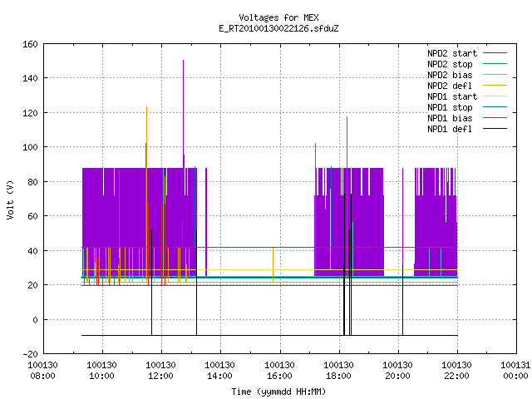
Task: Click the 100131 00:00 x-axis tick label
Action: point(515,371)
